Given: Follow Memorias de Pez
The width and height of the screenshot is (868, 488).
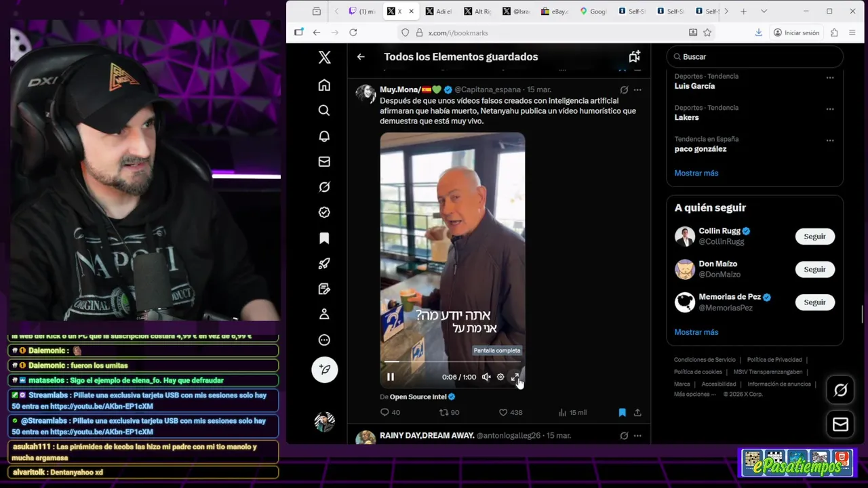Looking at the screenshot, I should pyautogui.click(x=814, y=302).
